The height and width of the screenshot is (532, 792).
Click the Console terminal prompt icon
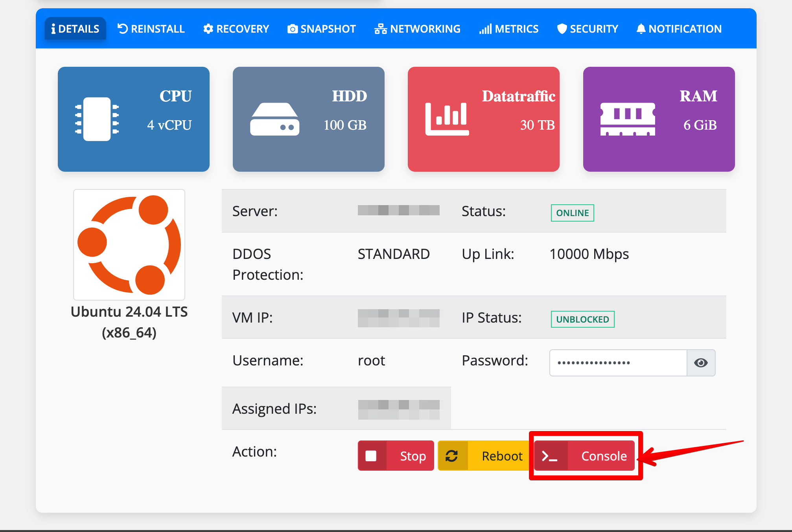tap(550, 456)
